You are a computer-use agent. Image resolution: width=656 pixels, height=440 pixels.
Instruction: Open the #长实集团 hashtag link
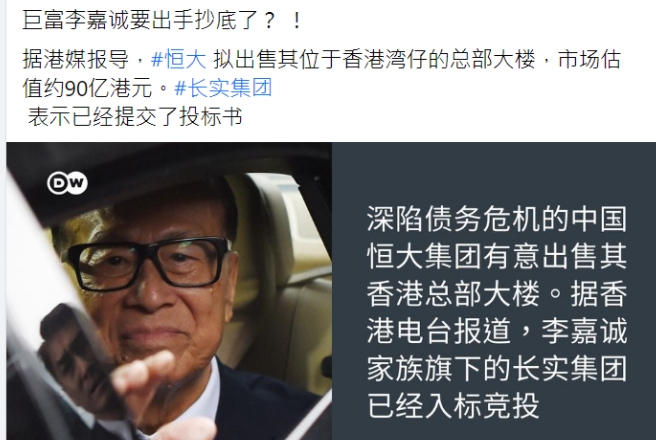pyautogui.click(x=223, y=88)
